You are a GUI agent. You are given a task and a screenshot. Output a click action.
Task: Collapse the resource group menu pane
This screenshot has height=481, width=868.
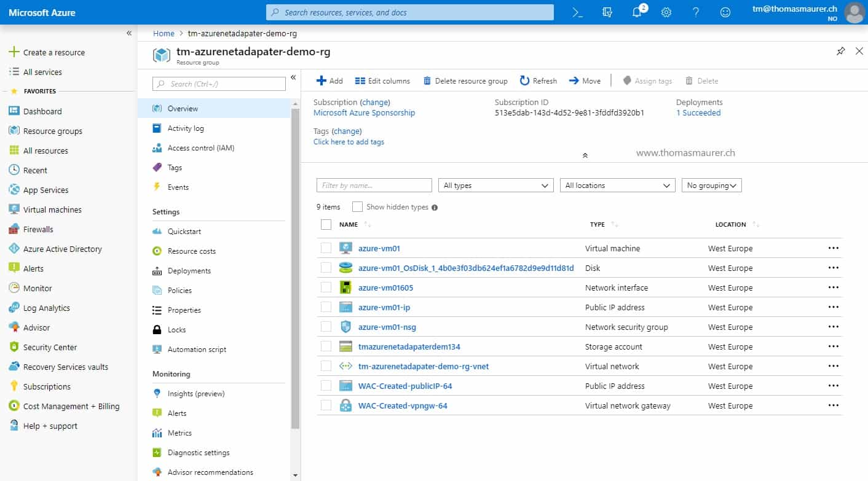pos(293,77)
